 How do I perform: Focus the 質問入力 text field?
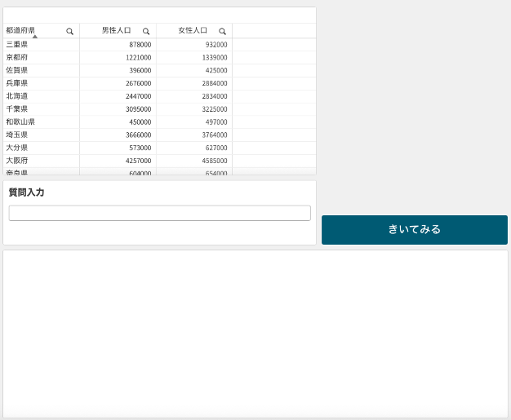[159, 213]
